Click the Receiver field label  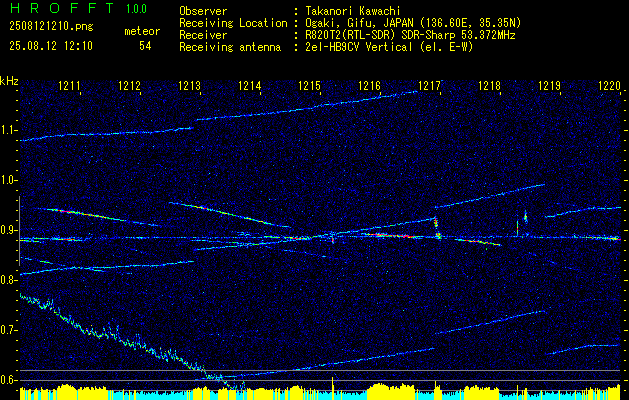(203, 35)
